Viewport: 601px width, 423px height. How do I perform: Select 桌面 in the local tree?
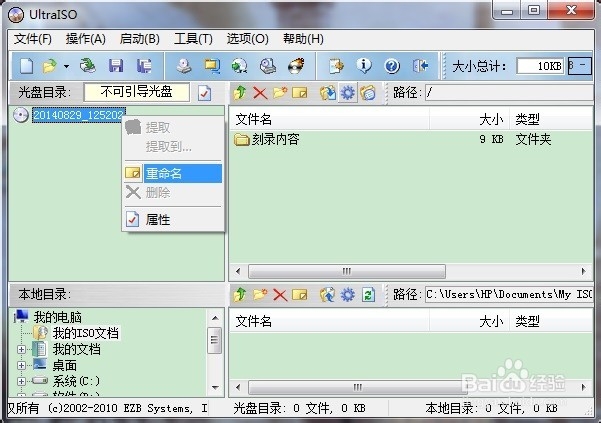pyautogui.click(x=64, y=366)
